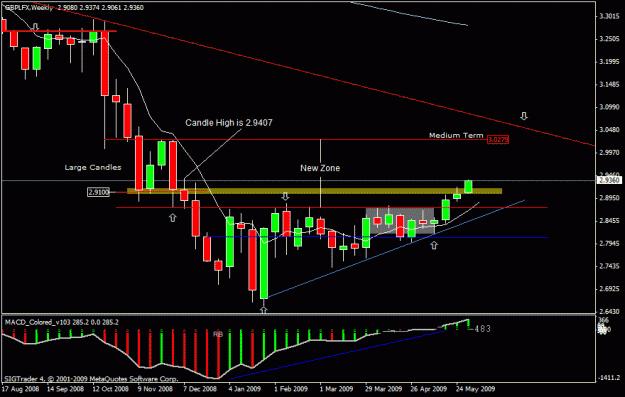Viewport: 625px width, 397px height.
Task: Click the 2.9970 price axis value
Action: tap(609, 153)
